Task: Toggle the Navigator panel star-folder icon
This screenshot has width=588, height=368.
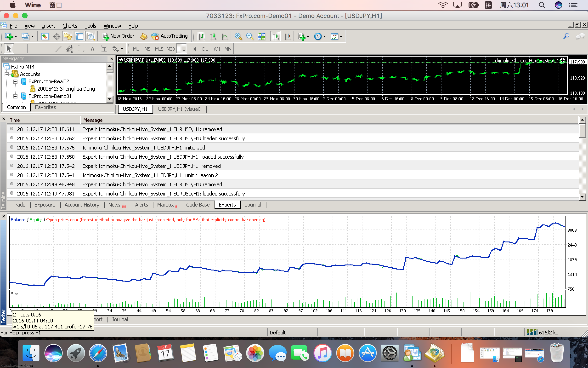Action: [68, 37]
